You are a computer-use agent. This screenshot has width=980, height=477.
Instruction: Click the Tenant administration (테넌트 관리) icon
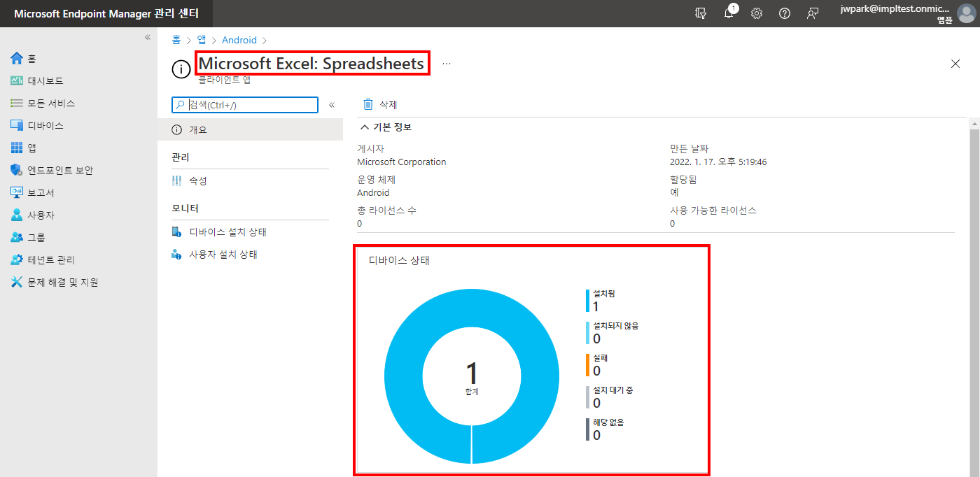tap(17, 259)
